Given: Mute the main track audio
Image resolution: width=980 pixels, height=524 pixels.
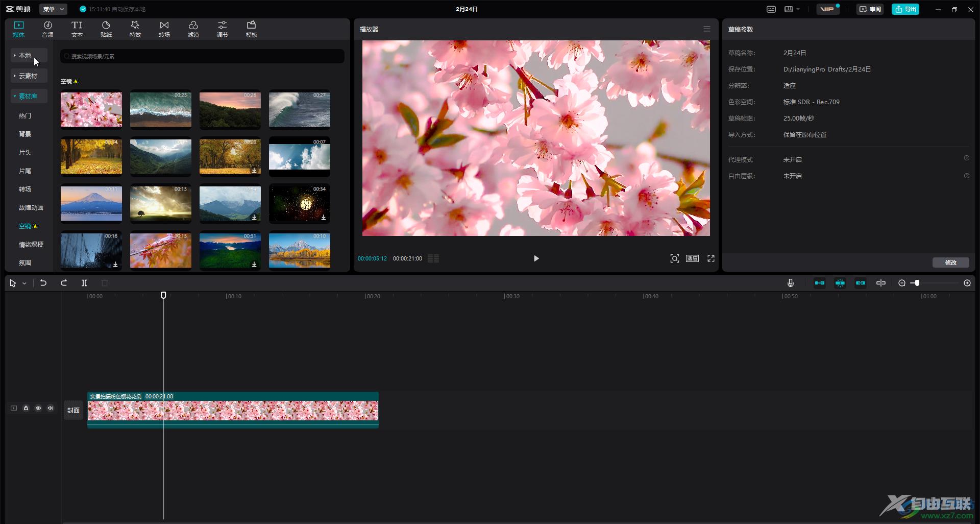Looking at the screenshot, I should point(50,408).
